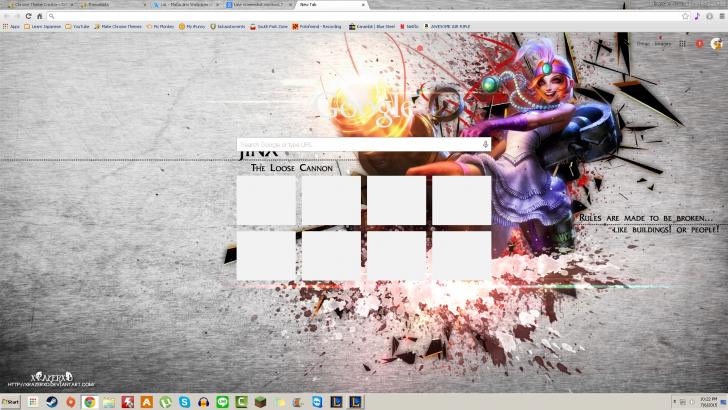Screen dimensions: 728x410
Task: Switch to the Wallpaper tab
Action: pyautogui.click(x=186, y=5)
